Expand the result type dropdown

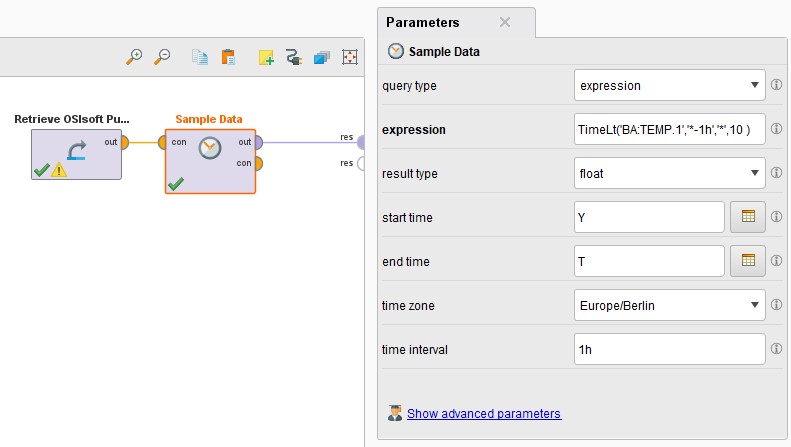[670, 174]
